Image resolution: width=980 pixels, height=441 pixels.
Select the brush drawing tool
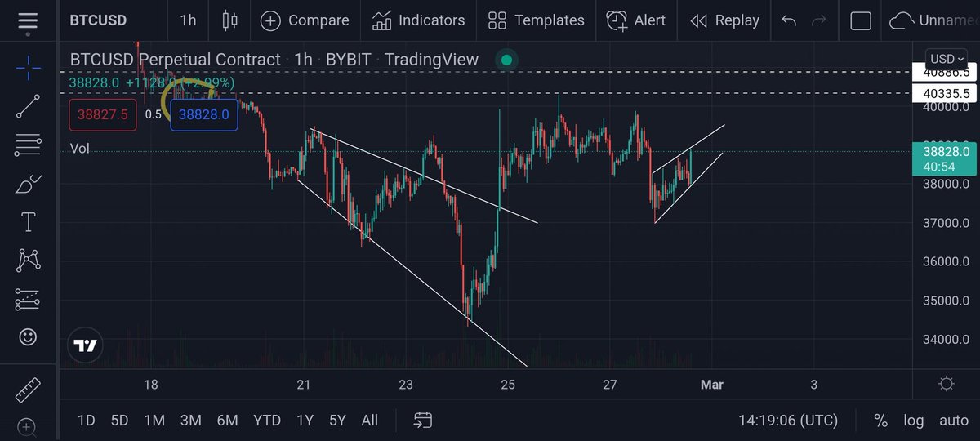click(x=28, y=184)
